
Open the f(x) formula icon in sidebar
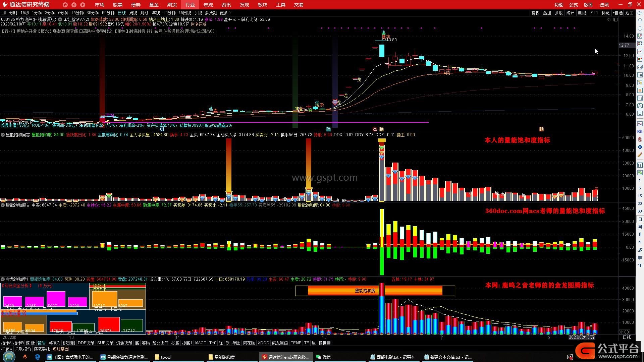tap(640, 106)
